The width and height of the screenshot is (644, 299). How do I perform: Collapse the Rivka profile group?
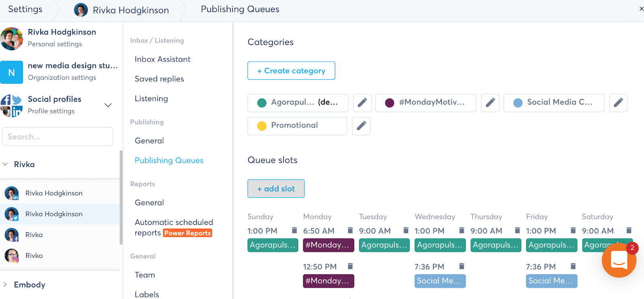[5, 164]
